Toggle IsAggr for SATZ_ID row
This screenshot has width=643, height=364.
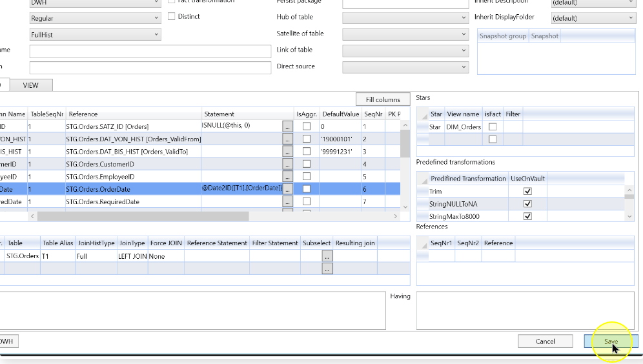306,126
